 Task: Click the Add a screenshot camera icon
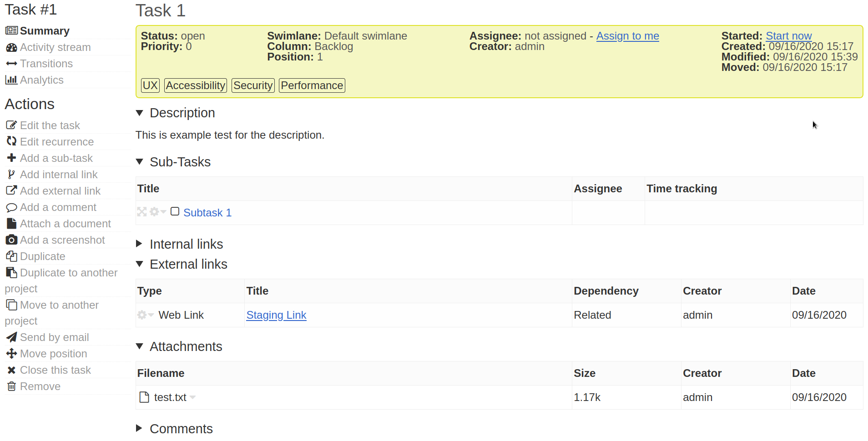(x=11, y=240)
